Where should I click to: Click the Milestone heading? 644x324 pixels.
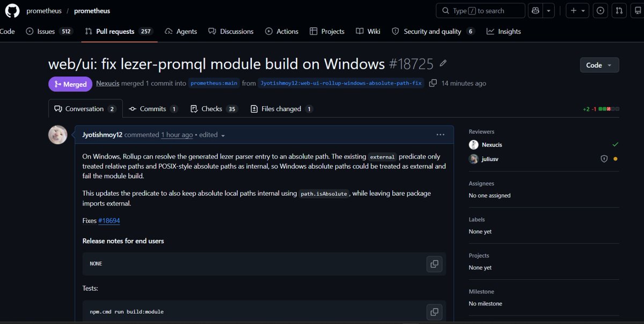pos(481,292)
